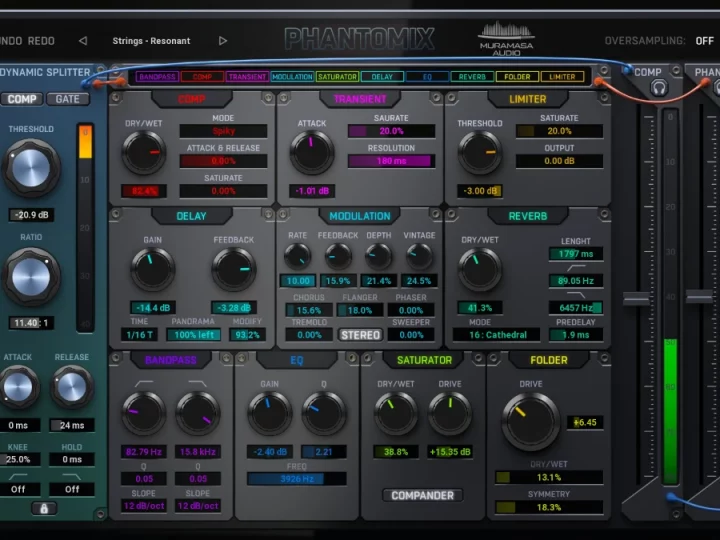Open the Strings - Resonant preset menu
Screen dimensions: 720x540
tap(151, 41)
